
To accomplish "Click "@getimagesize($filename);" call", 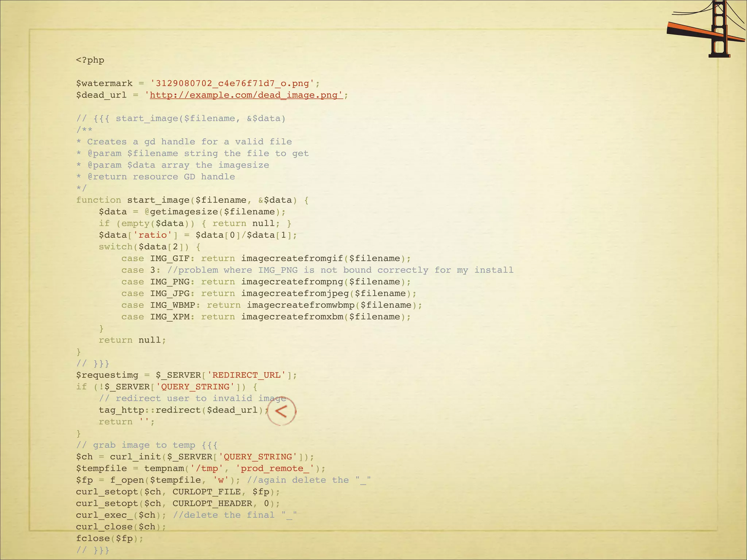I will pos(215,212).
